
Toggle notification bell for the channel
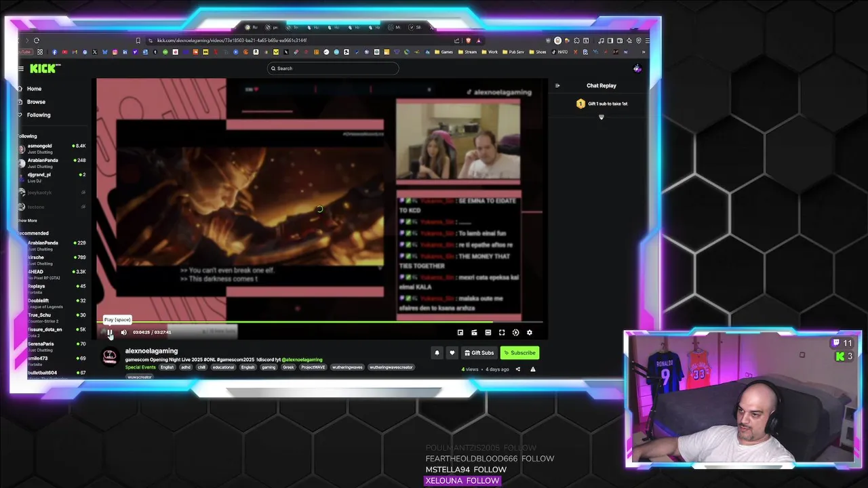pyautogui.click(x=437, y=352)
